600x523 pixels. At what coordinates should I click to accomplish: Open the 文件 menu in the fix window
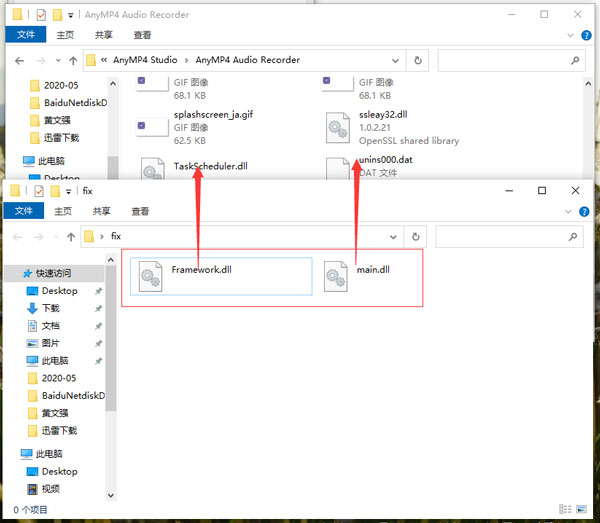tap(24, 211)
